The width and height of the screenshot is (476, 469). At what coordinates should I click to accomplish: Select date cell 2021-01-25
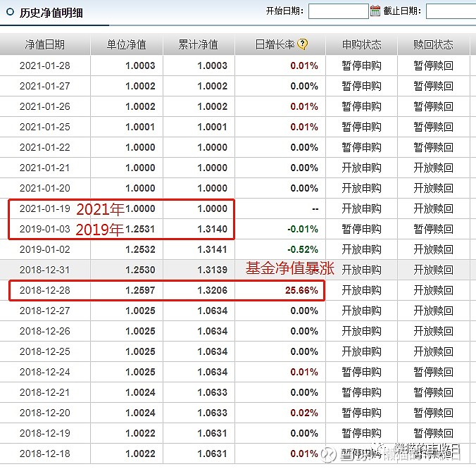(45, 127)
